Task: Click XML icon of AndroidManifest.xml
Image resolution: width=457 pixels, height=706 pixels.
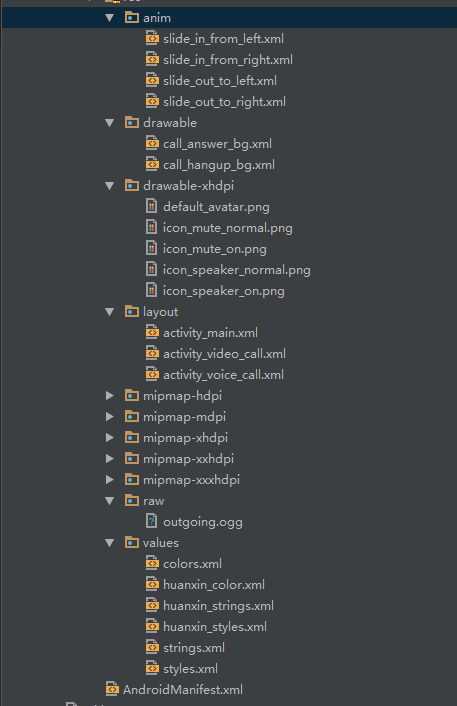Action: (112, 689)
